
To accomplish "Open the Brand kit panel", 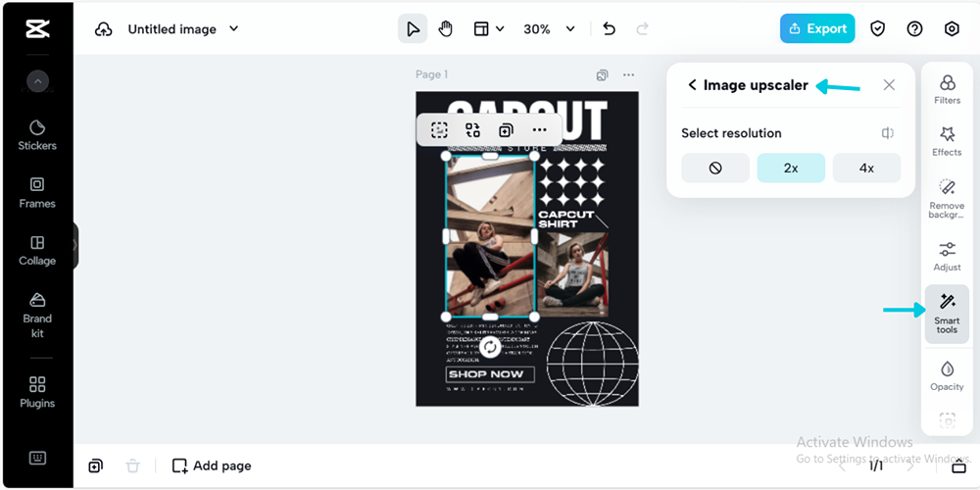I will point(37,315).
